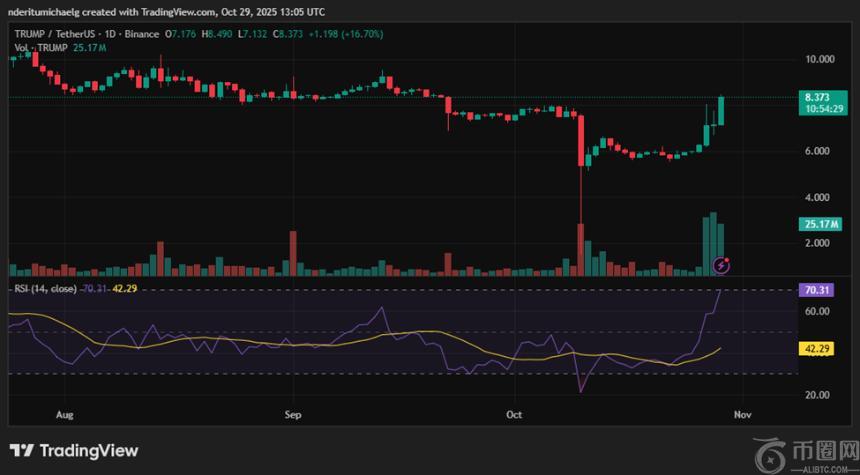Click the Vol · TRUMP indicator label

click(x=40, y=47)
